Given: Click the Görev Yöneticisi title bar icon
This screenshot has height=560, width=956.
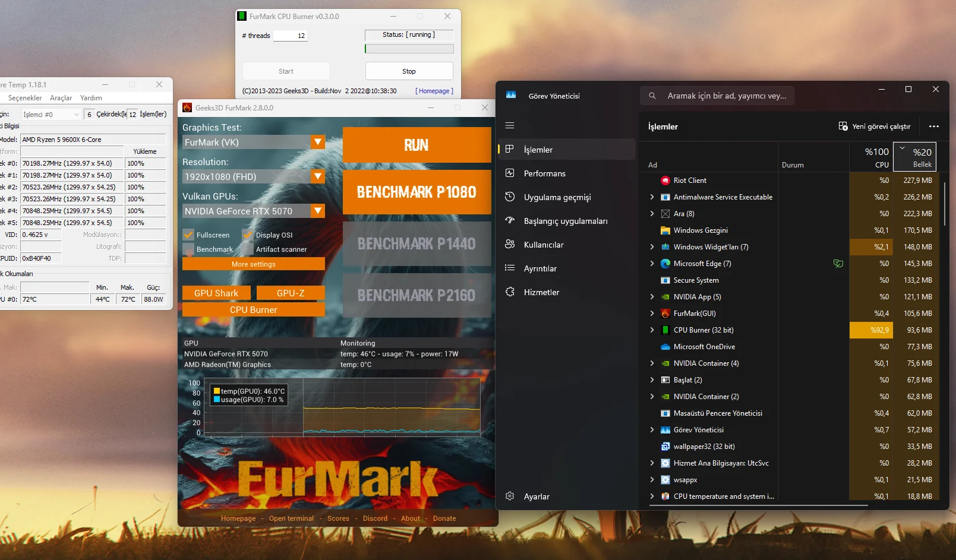Looking at the screenshot, I should click(x=511, y=95).
